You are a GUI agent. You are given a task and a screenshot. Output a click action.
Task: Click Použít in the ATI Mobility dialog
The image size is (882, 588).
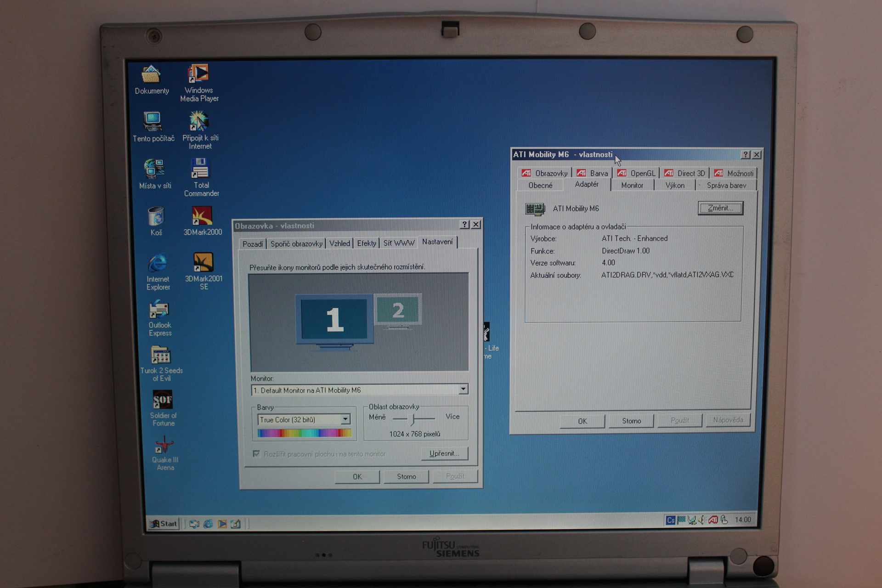[x=680, y=420]
